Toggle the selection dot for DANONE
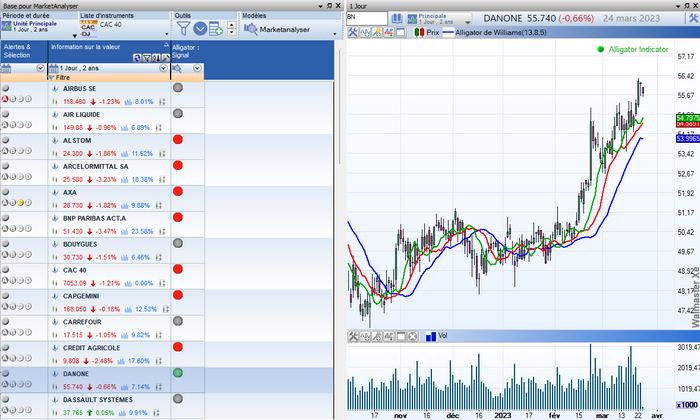The height and width of the screenshot is (420, 700). coord(5,373)
